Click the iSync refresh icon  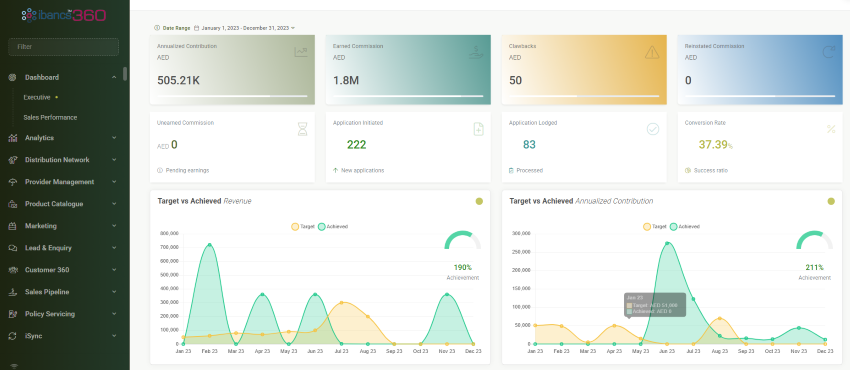click(12, 336)
